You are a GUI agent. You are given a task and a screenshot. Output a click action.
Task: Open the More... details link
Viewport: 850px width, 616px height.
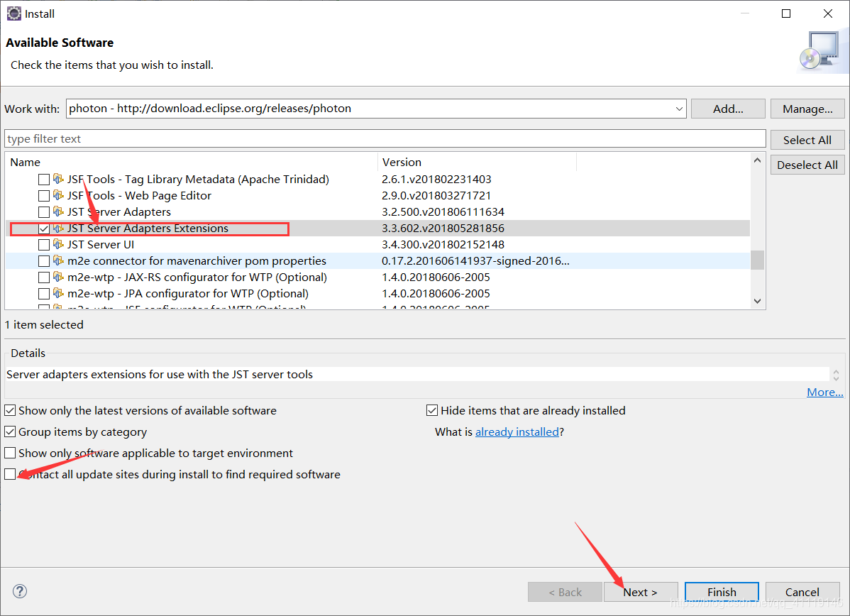[x=824, y=392]
